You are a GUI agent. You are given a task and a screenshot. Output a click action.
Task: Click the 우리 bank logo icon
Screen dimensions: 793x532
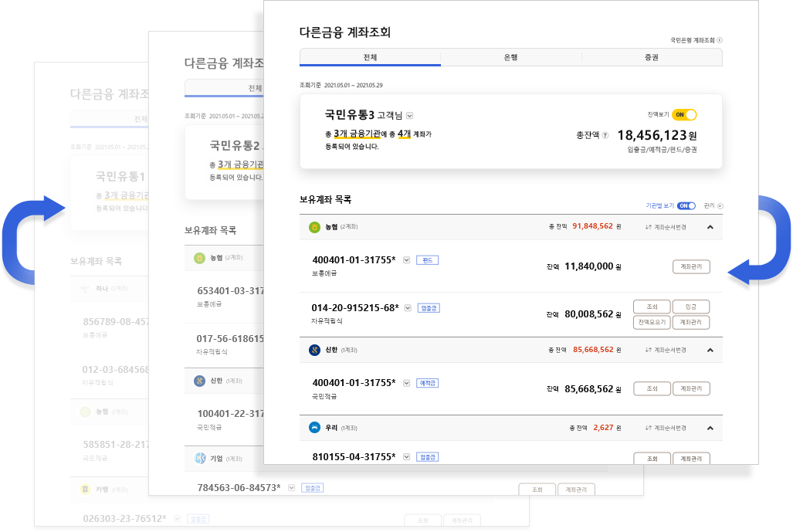pos(314,428)
